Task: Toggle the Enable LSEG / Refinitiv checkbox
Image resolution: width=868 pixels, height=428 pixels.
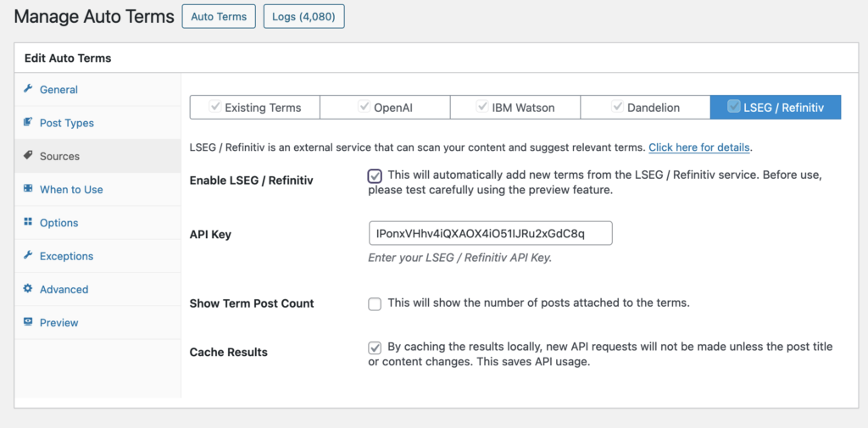Action: [x=375, y=176]
